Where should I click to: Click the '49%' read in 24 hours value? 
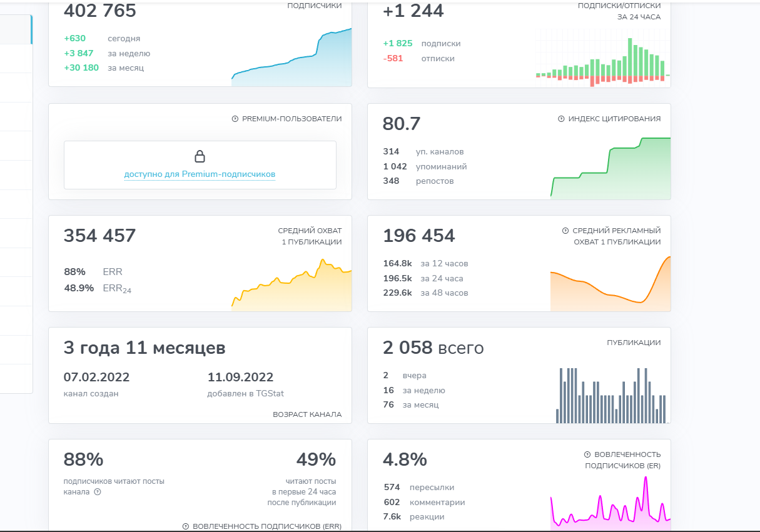[316, 460]
